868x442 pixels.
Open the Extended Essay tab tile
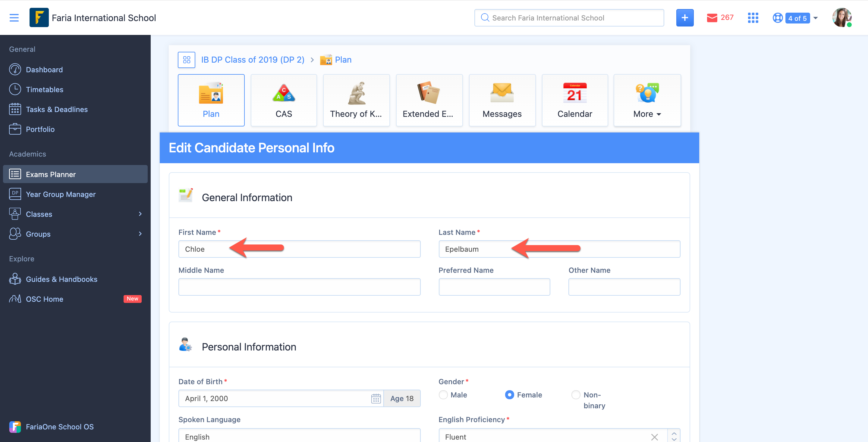429,100
